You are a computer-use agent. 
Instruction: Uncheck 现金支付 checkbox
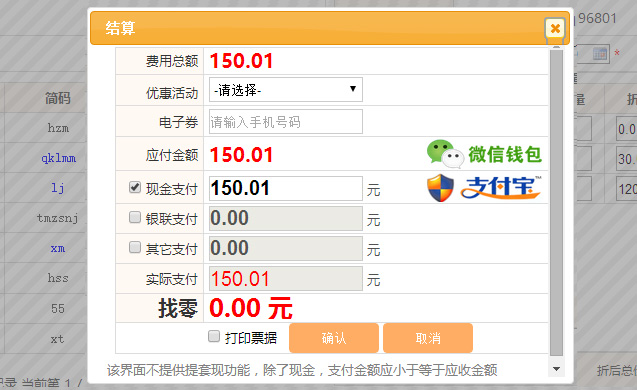(x=135, y=187)
